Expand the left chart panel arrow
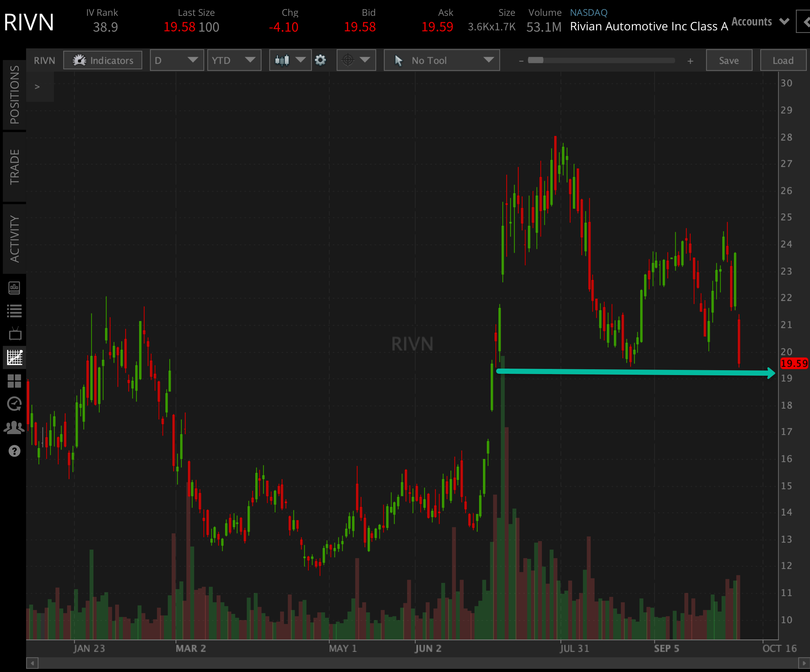This screenshot has width=810, height=672. click(37, 87)
